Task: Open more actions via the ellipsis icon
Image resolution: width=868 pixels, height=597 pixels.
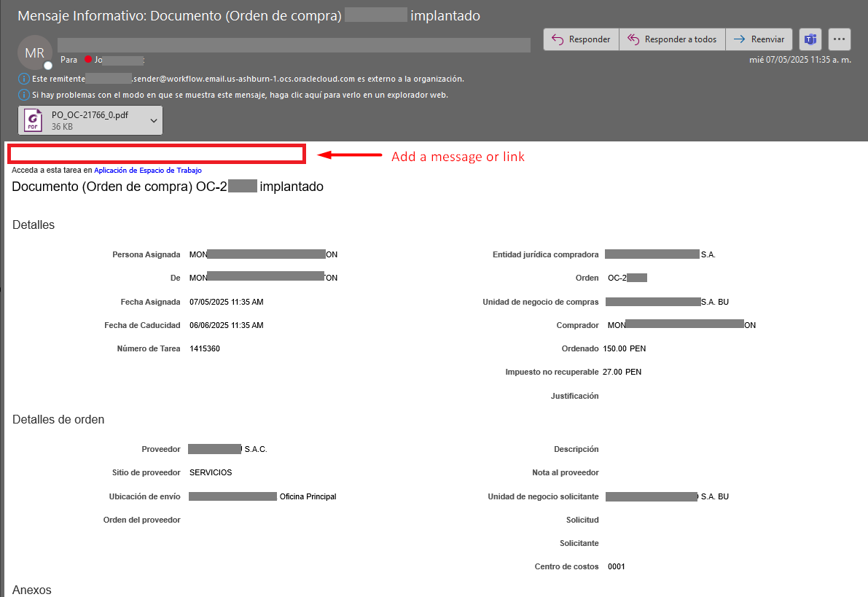Action: [x=839, y=39]
